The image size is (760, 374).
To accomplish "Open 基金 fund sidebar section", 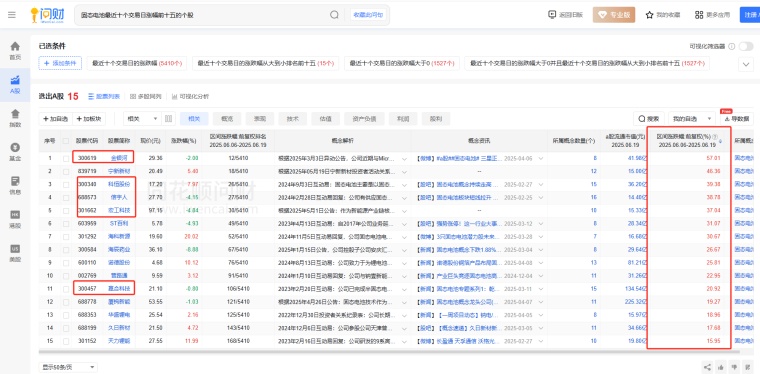I will (15, 152).
